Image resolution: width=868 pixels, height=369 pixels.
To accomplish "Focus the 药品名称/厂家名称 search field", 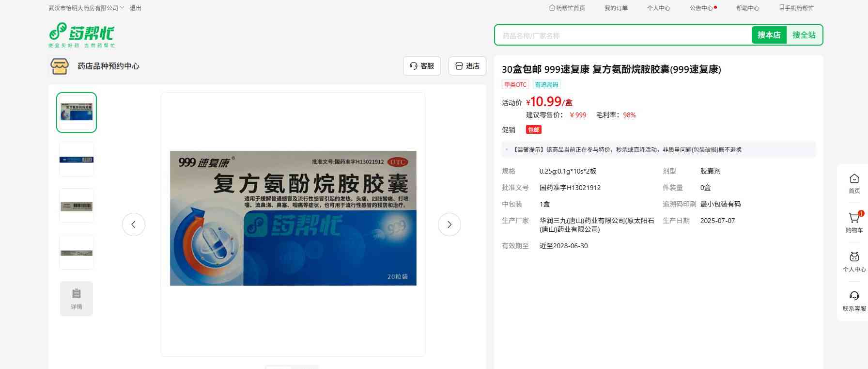I will click(x=622, y=35).
